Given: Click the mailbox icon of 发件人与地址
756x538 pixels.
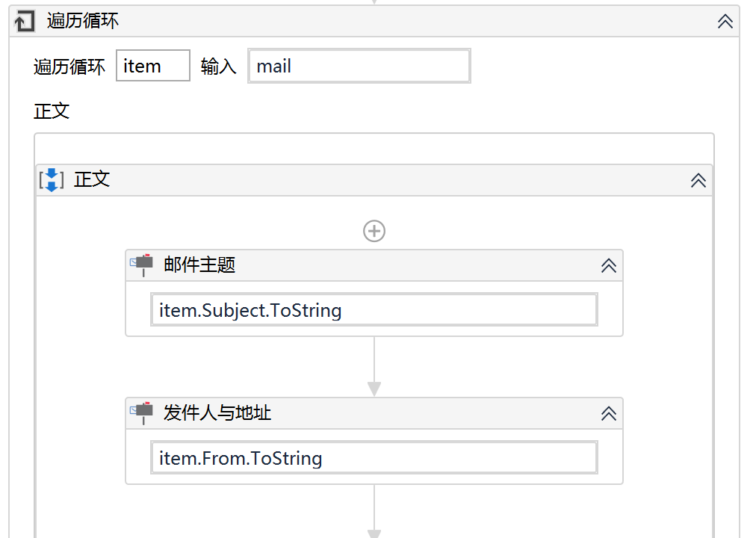Looking at the screenshot, I should [x=142, y=412].
